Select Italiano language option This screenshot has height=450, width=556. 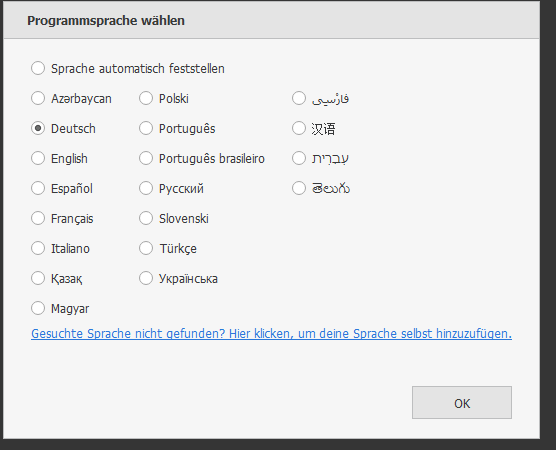point(38,248)
